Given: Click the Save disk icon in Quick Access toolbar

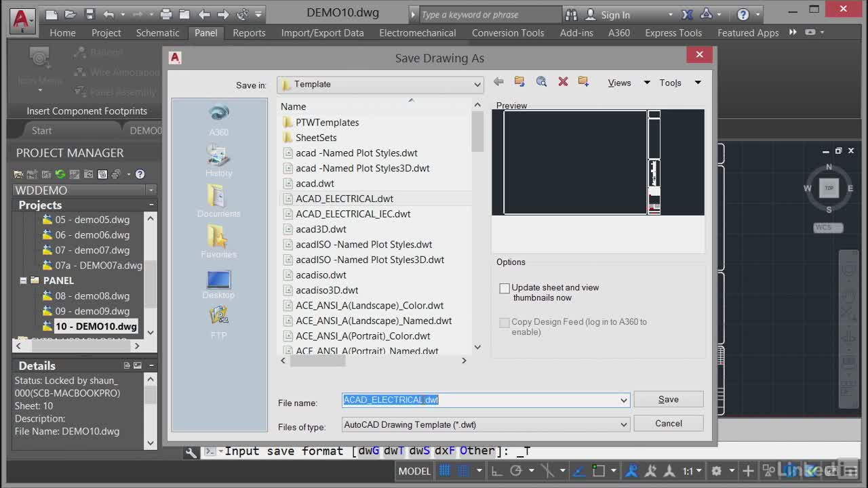Looking at the screenshot, I should click(90, 14).
